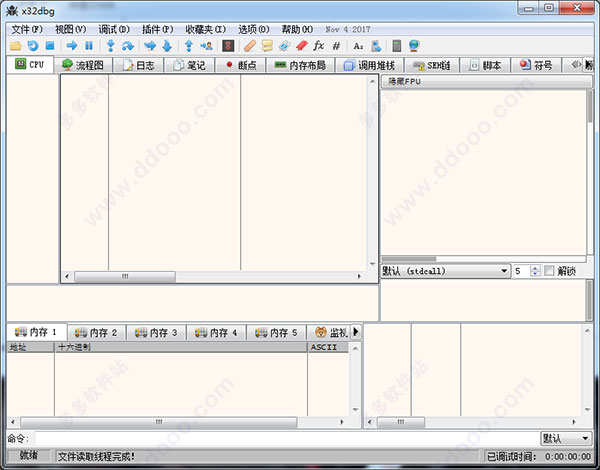Select the 内存 2 dump tab
600x470 pixels.
pos(96,333)
